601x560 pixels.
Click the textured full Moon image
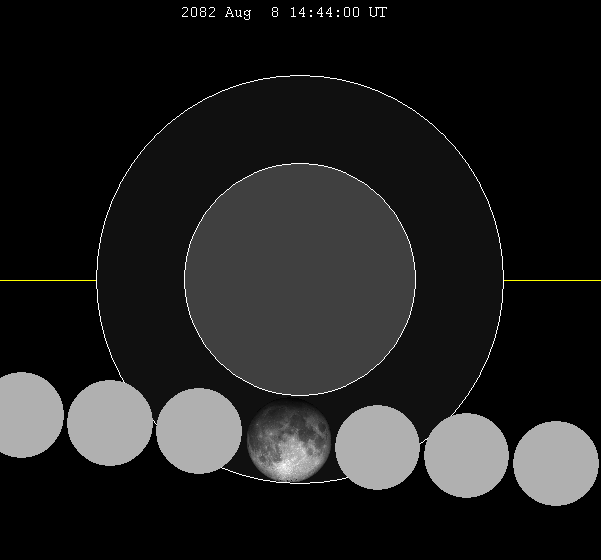289,441
